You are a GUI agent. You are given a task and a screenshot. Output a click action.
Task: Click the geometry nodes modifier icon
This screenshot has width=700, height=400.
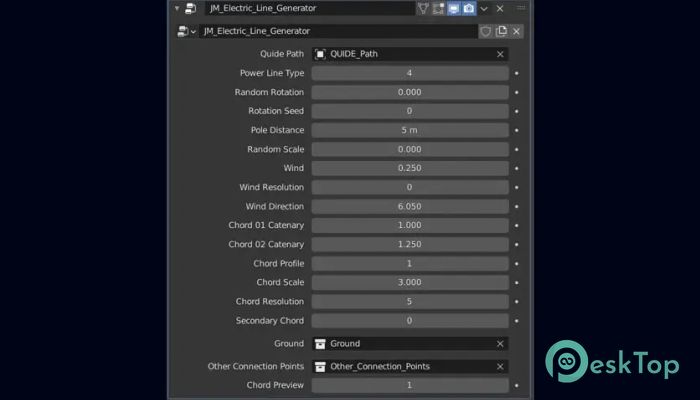tap(191, 8)
